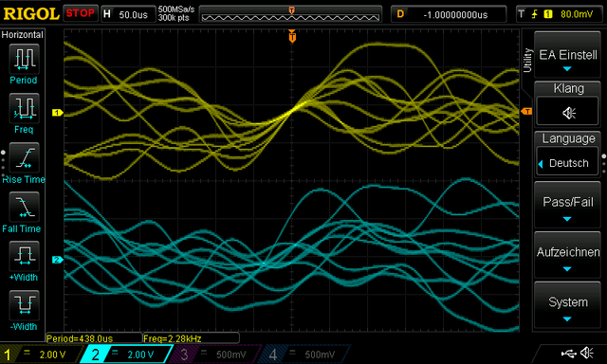Change Language from Deutsch

(567, 163)
